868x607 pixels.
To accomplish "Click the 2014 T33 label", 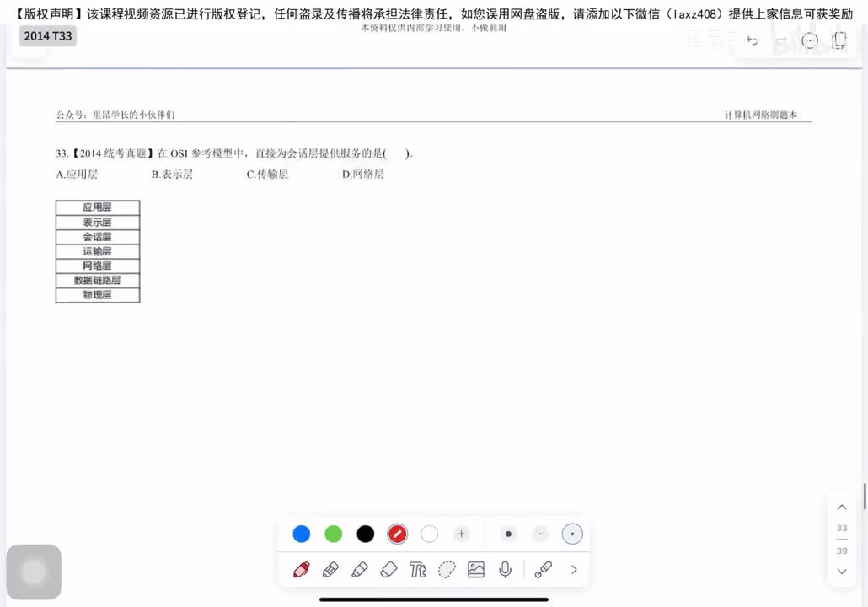I will point(47,36).
